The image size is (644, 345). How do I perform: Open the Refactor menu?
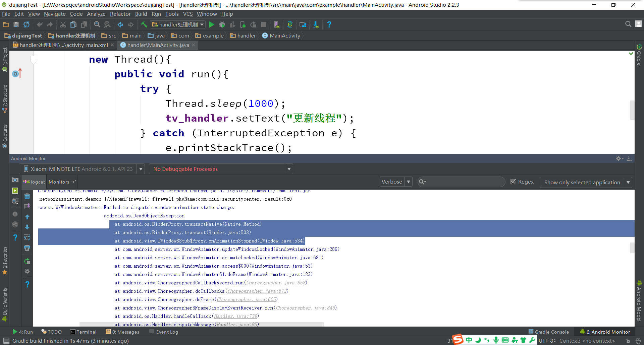coord(120,14)
